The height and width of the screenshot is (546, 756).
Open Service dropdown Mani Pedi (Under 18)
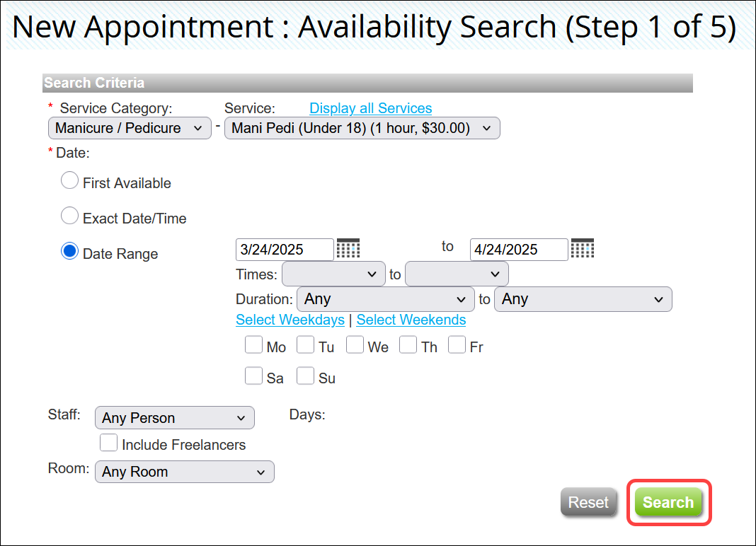362,128
